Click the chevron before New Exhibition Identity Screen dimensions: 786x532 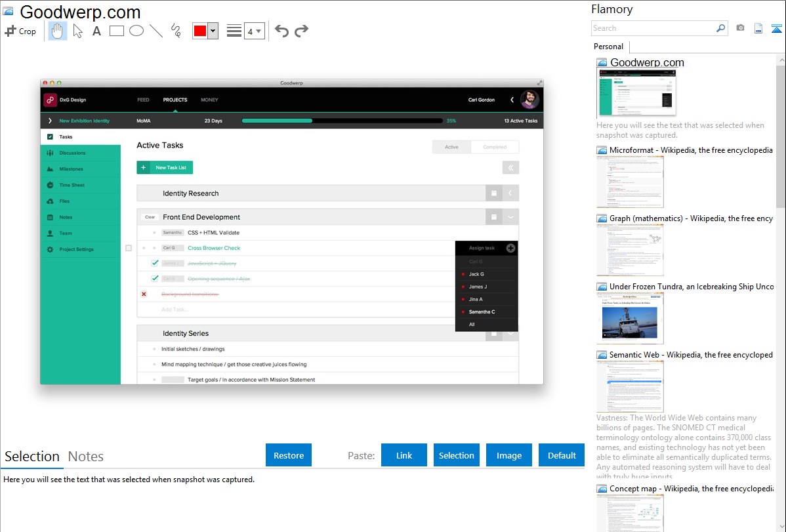[x=50, y=121]
